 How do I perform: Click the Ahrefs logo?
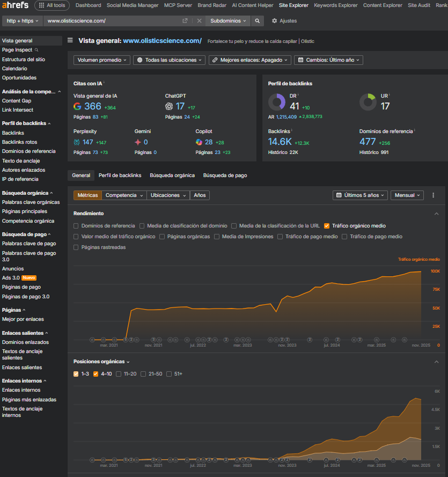click(x=16, y=5)
